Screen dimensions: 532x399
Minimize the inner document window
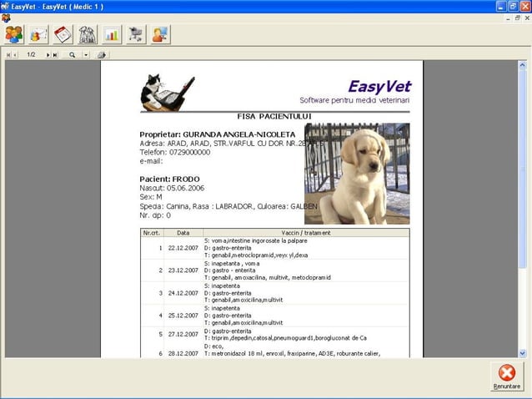click(x=508, y=18)
